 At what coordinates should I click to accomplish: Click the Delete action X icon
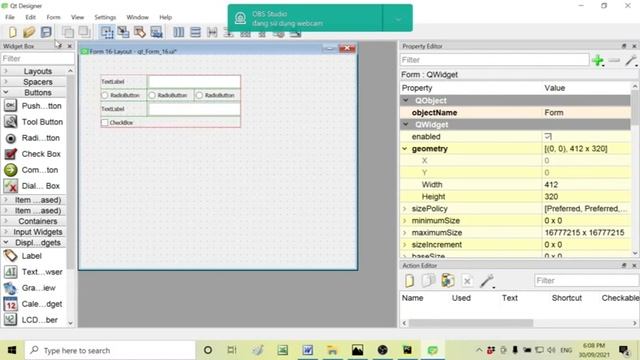[x=467, y=281]
